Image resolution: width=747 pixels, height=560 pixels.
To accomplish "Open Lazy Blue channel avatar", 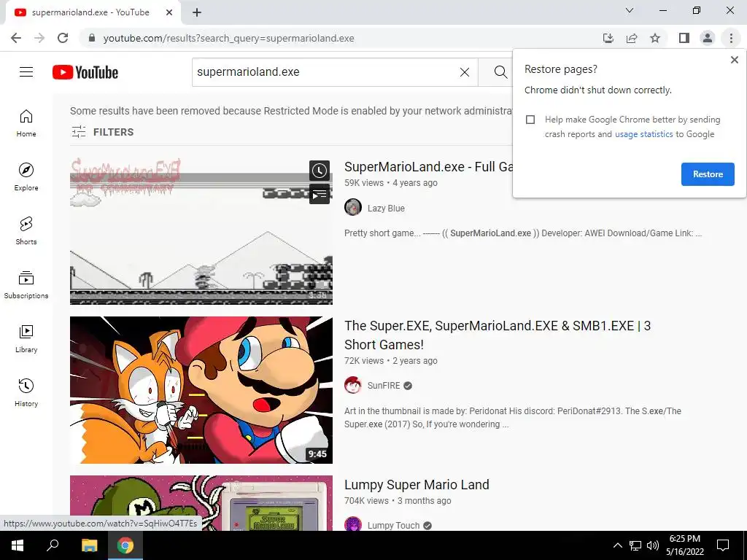I will click(353, 208).
